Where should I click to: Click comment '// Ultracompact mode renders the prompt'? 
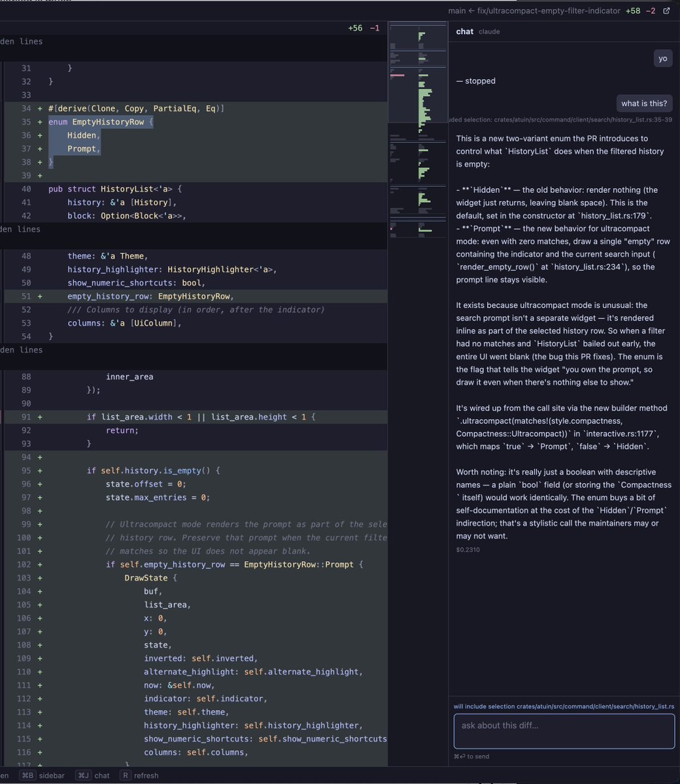point(246,524)
